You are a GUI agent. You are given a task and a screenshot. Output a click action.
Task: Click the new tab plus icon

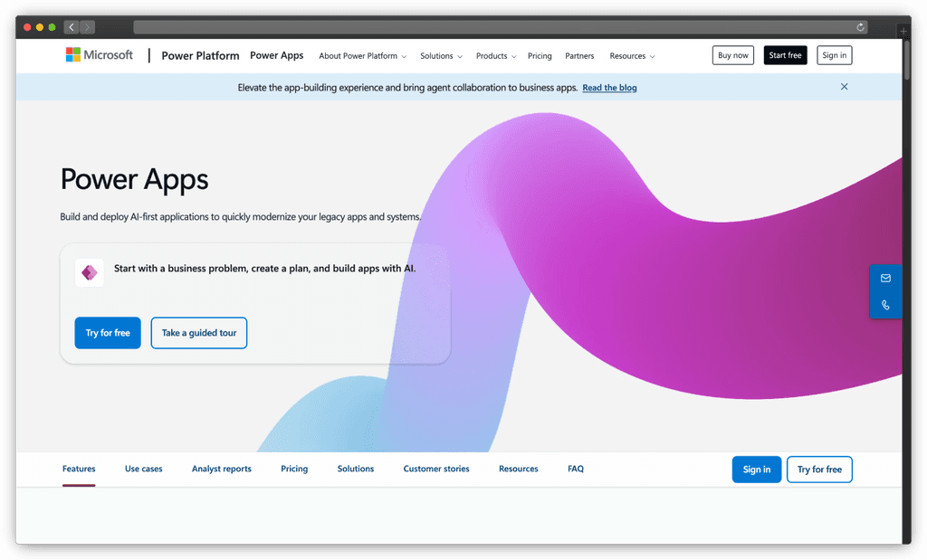(903, 30)
